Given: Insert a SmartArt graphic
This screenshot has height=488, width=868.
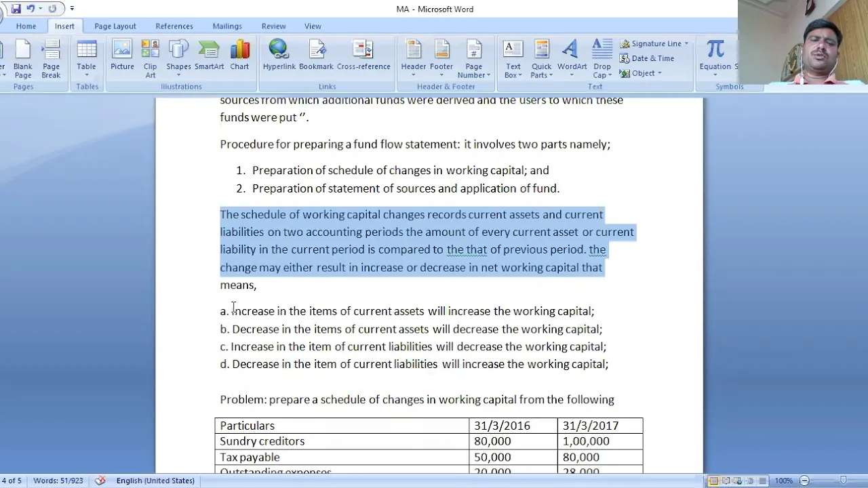Looking at the screenshot, I should (209, 56).
